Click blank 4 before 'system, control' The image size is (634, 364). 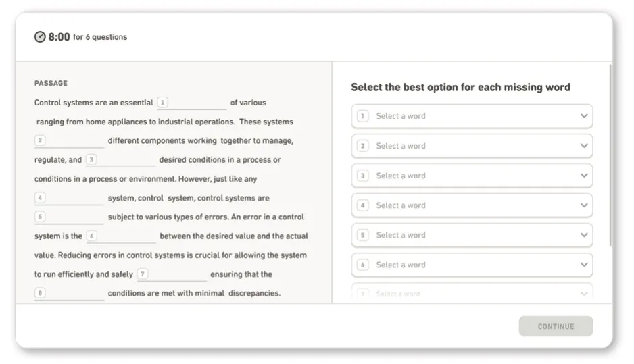tap(70, 199)
